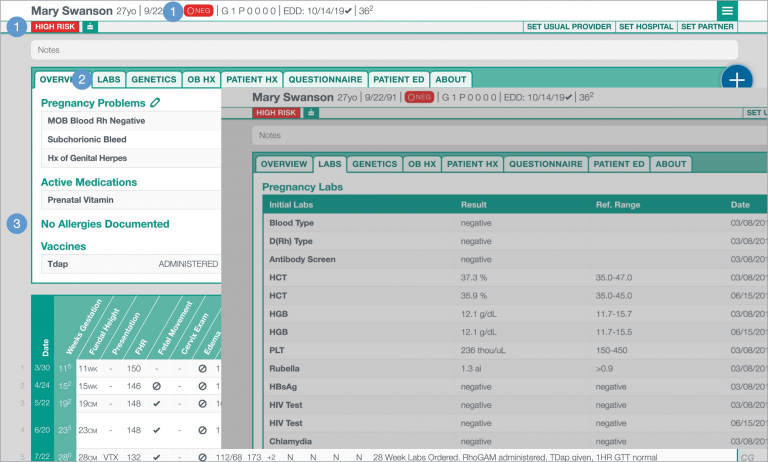The width and height of the screenshot is (768, 462).
Task: Click the FHR 150 cell for 3/30
Action: [x=133, y=368]
